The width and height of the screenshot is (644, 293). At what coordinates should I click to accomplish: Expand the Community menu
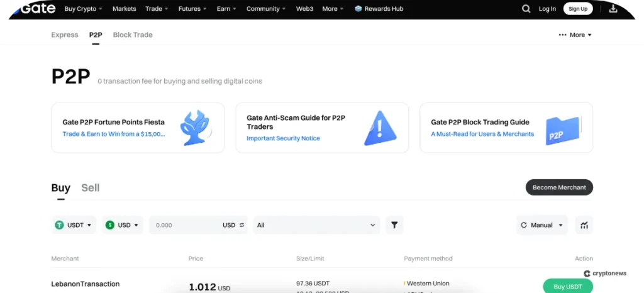[266, 9]
